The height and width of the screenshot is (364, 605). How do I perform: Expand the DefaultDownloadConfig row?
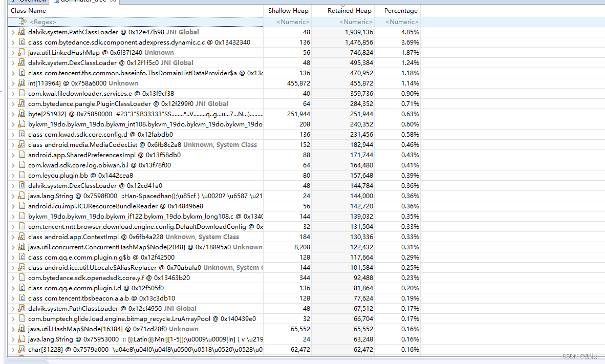[x=13, y=227]
